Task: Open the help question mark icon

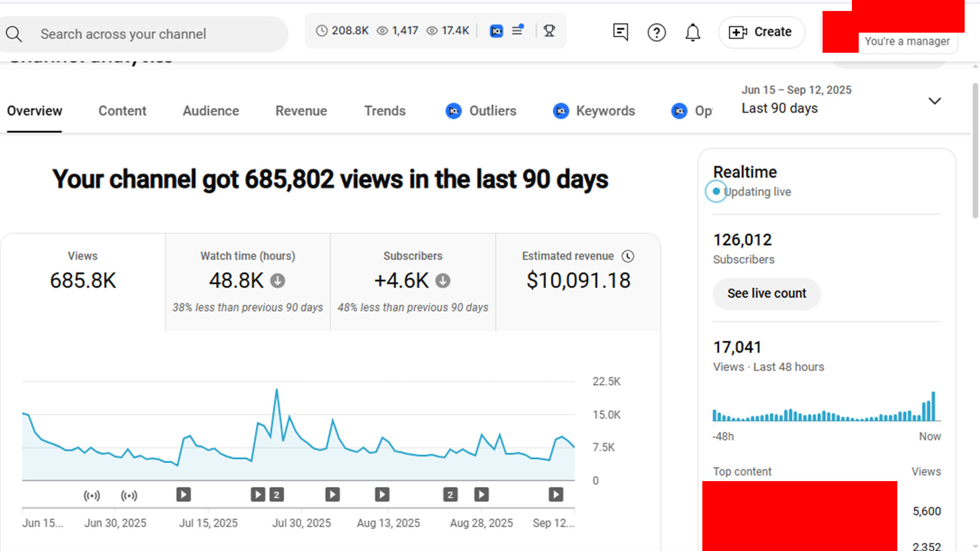Action: click(656, 33)
